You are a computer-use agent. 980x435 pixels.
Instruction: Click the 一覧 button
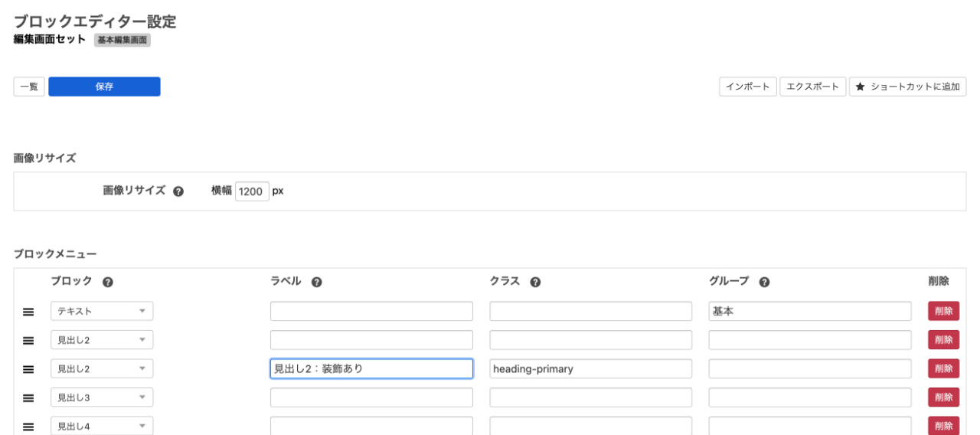coord(29,87)
